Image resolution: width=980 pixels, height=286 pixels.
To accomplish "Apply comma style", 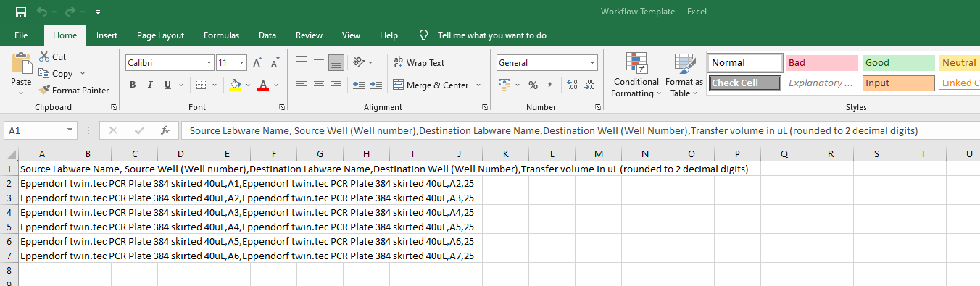I will pos(550,85).
